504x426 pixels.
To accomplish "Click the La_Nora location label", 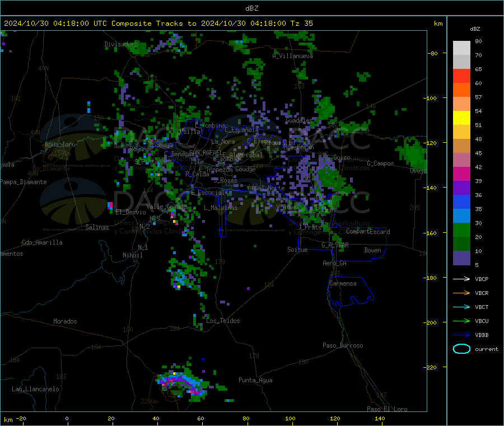I will coord(223,142).
